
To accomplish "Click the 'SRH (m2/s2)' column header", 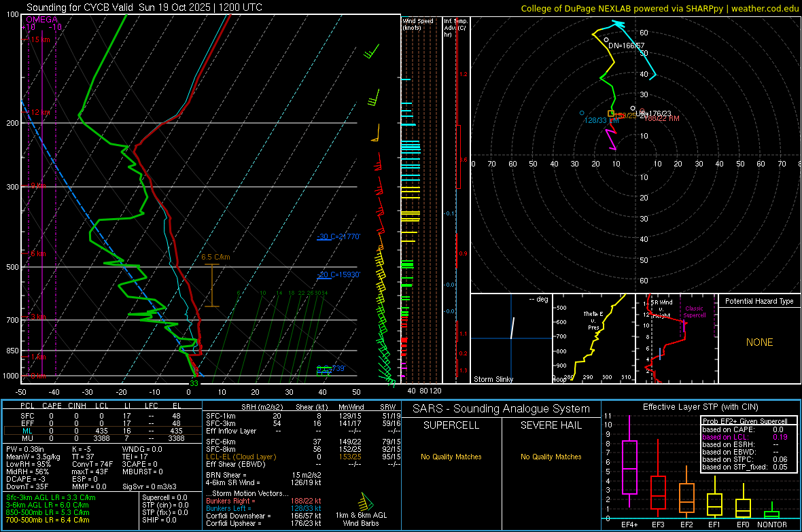I will [x=262, y=407].
